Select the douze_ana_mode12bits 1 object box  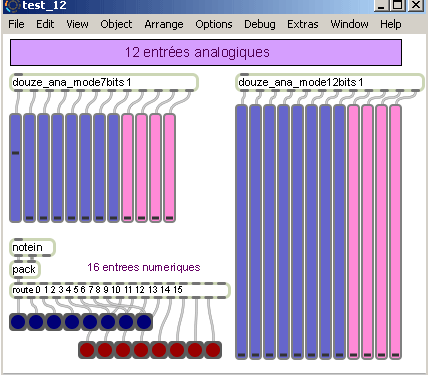(330, 82)
